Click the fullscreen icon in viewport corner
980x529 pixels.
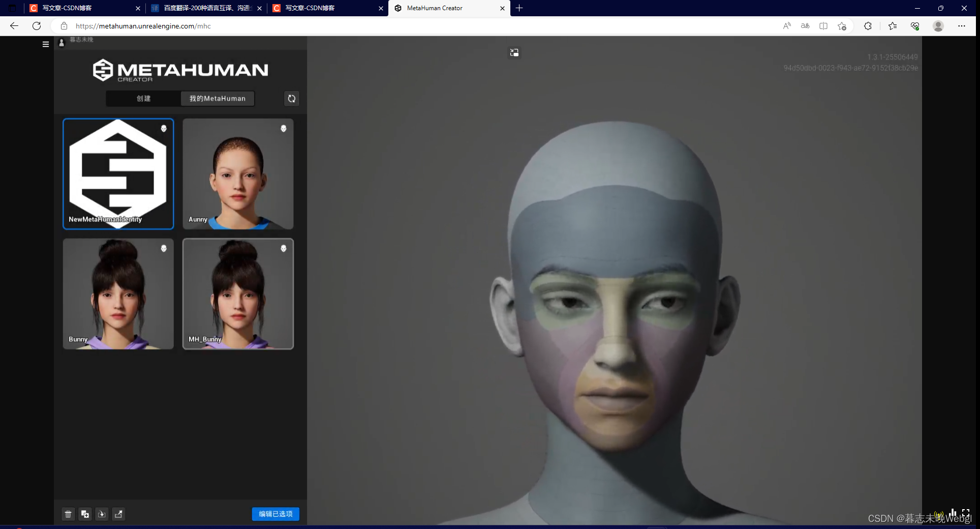pyautogui.click(x=966, y=513)
